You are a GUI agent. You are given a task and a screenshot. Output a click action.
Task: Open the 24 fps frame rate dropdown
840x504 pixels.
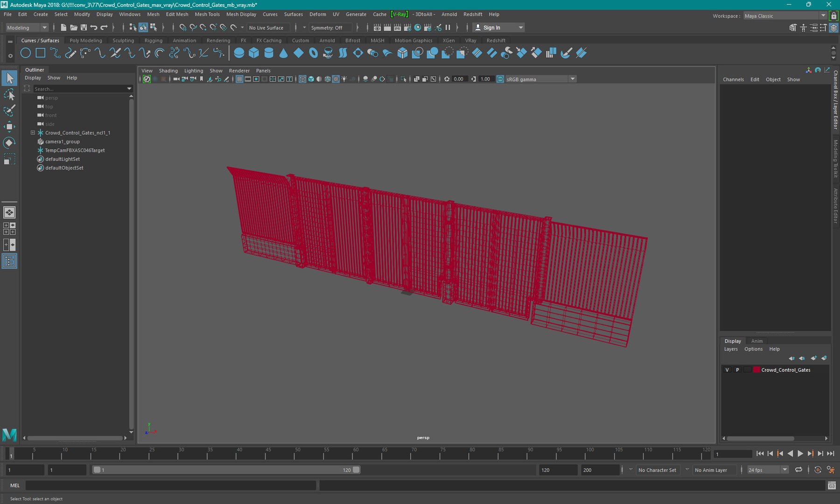click(768, 470)
